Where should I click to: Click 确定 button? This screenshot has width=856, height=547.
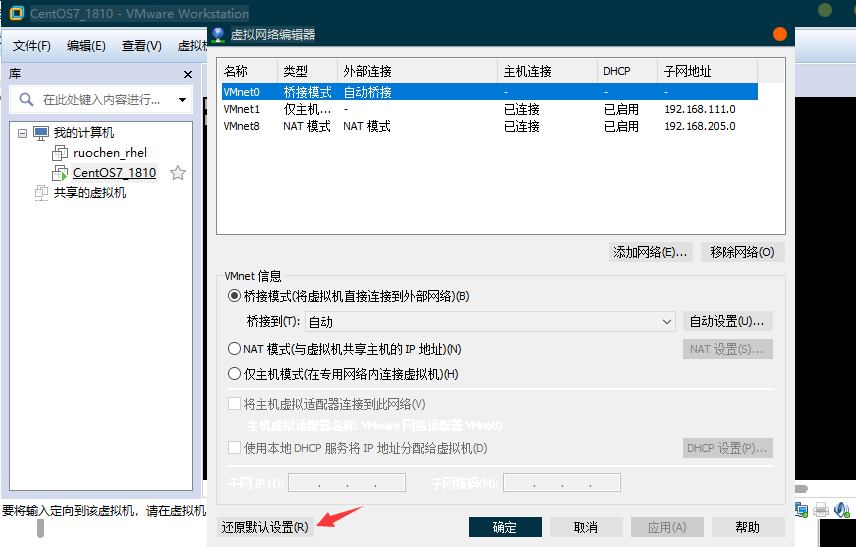click(x=505, y=527)
